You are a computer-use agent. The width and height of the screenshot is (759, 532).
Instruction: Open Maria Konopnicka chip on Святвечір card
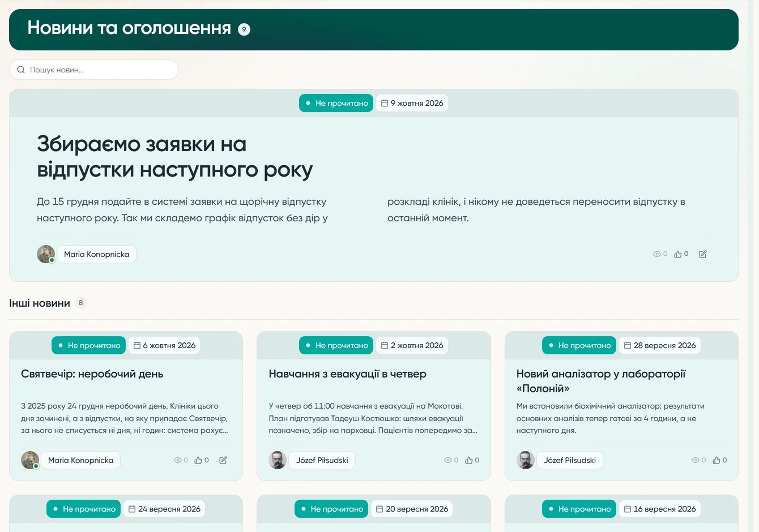[80, 460]
